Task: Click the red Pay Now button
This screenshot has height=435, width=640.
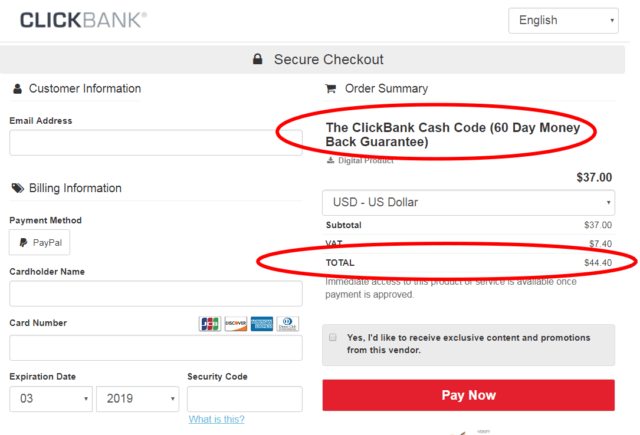Action: (469, 395)
